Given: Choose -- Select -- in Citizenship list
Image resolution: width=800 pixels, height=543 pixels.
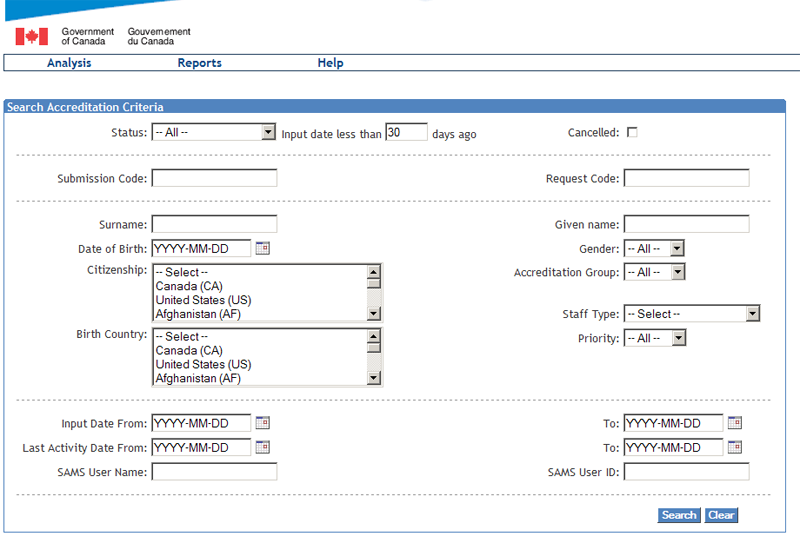Looking at the screenshot, I should tap(260, 272).
